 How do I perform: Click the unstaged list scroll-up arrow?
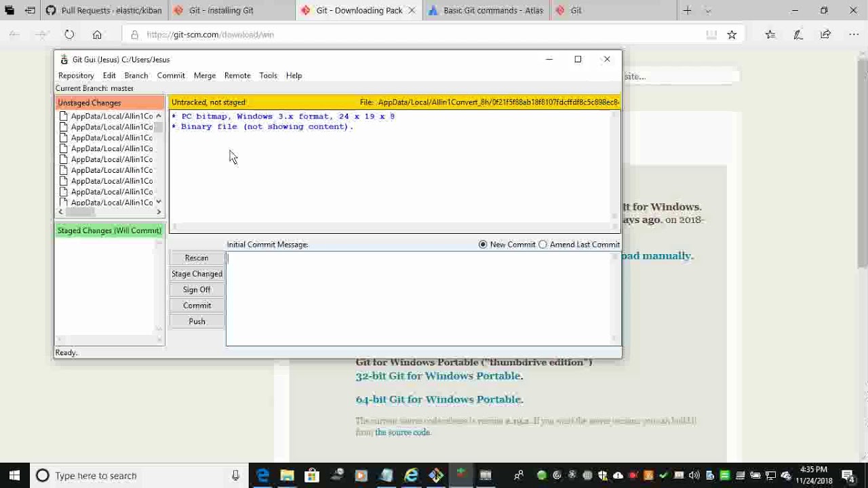(159, 116)
